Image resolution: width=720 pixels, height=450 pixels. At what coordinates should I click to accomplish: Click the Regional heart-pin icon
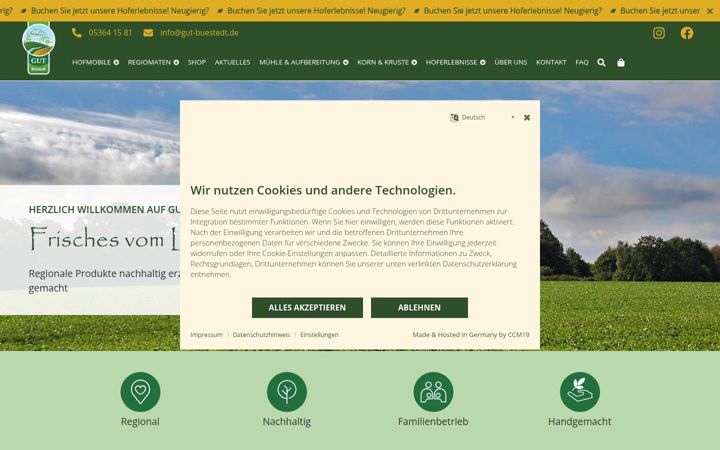click(x=140, y=392)
